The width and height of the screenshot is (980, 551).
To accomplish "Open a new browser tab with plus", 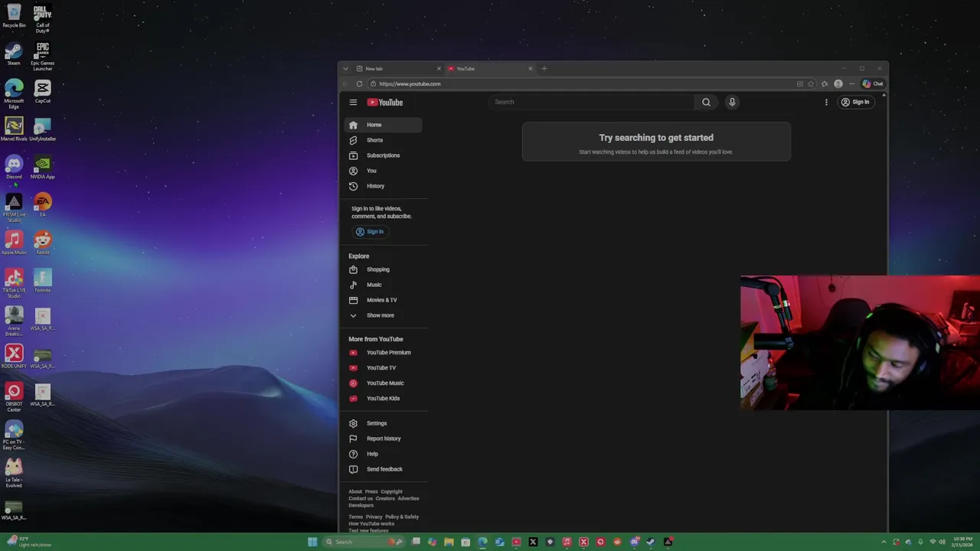I will (544, 69).
